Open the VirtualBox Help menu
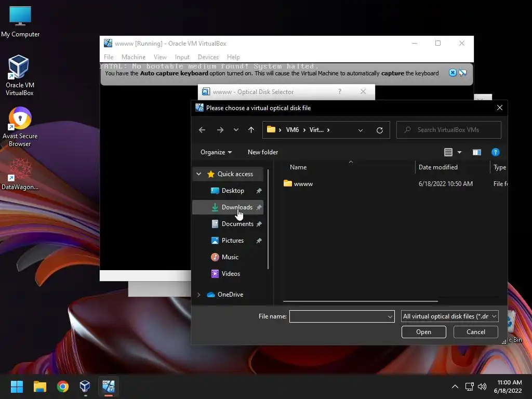The height and width of the screenshot is (399, 532). coord(233,57)
